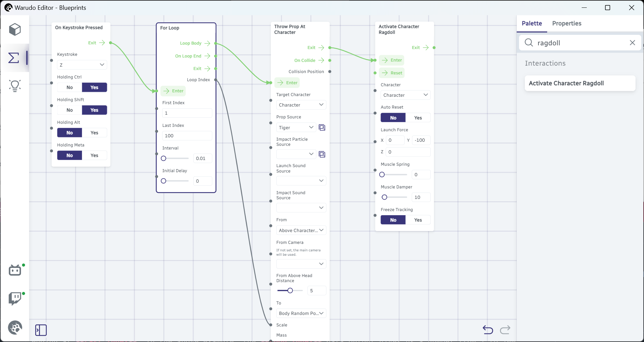The width and height of the screenshot is (644, 342).
Task: Click the Last Index input field
Action: (187, 136)
